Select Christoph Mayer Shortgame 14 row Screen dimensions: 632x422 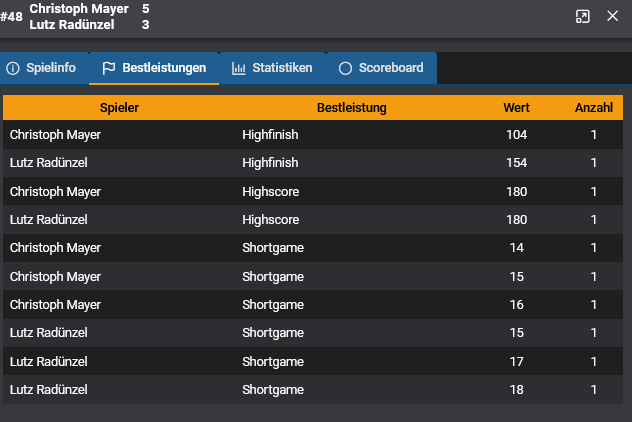312,247
